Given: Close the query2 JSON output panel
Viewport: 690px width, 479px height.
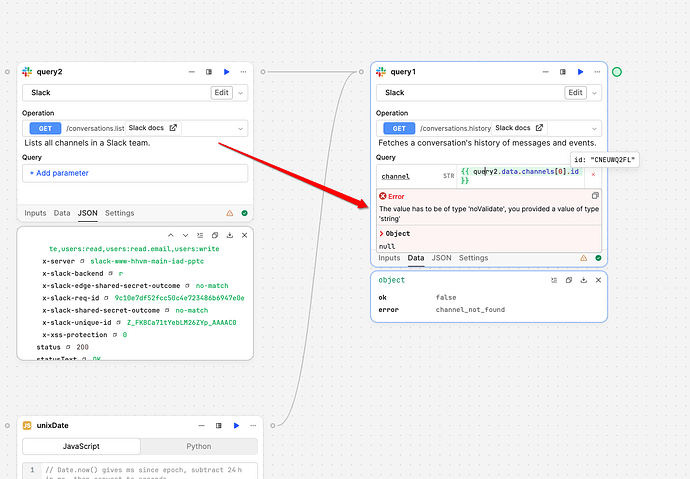Looking at the screenshot, I should point(244,235).
